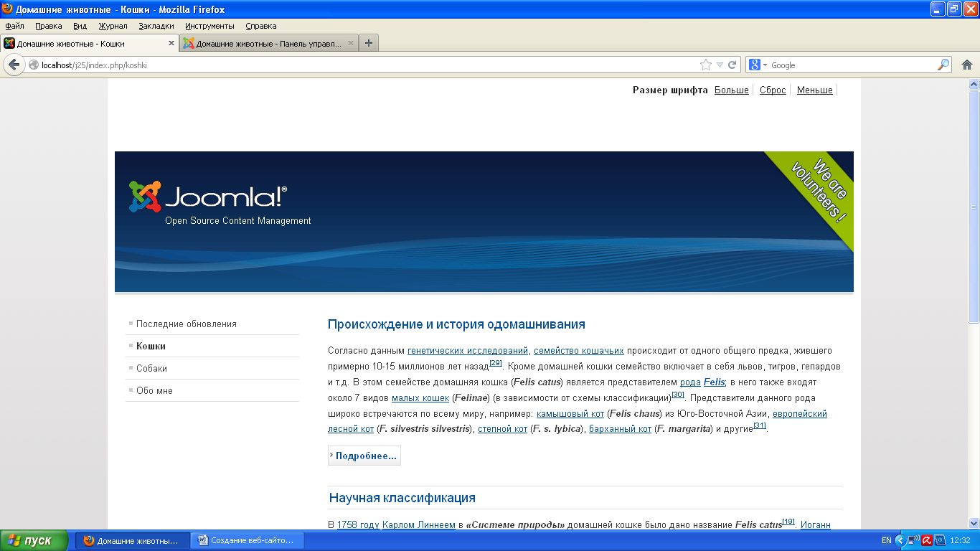Screen dimensions: 980x551
Task: Click footnote reference [31]
Action: [x=760, y=426]
